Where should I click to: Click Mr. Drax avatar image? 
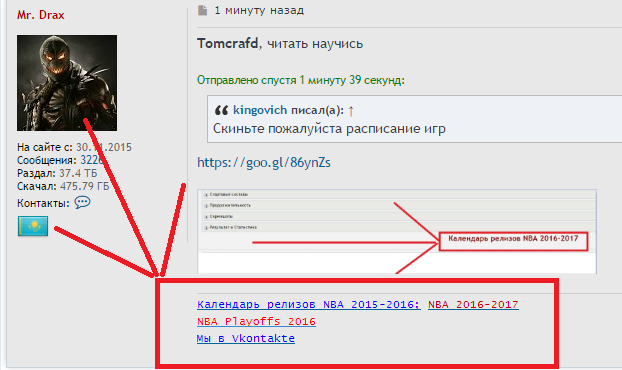(x=67, y=83)
